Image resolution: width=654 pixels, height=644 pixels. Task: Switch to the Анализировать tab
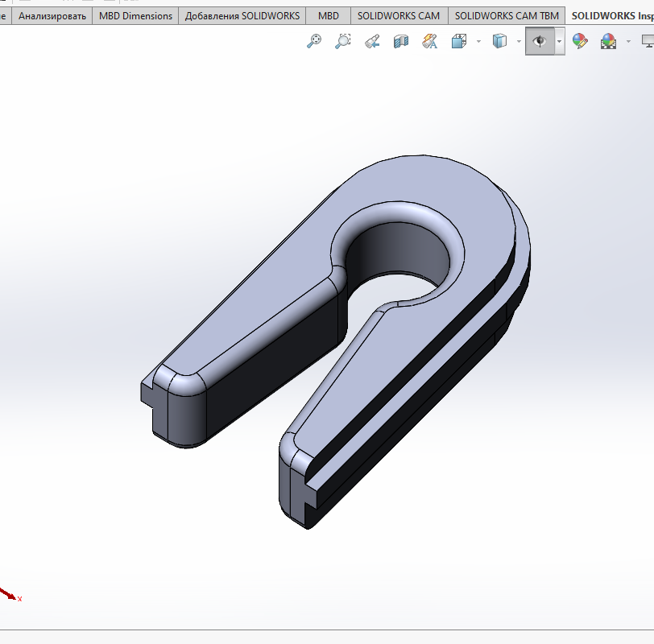click(x=52, y=15)
